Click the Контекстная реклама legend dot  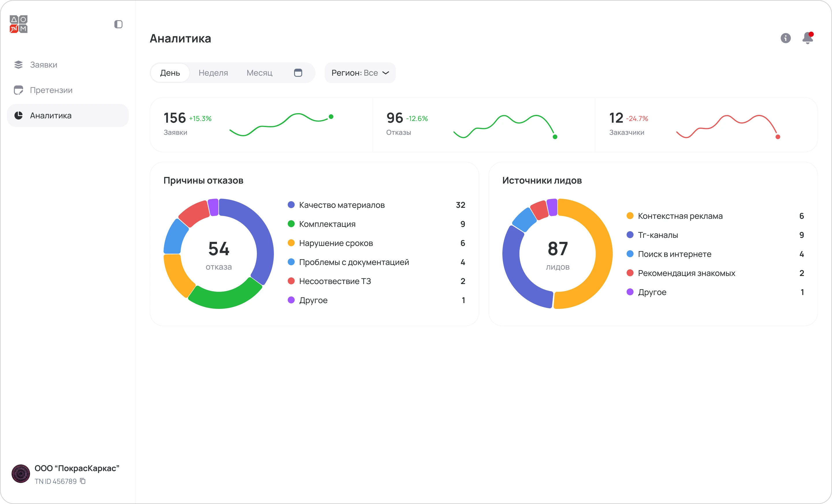(x=630, y=216)
